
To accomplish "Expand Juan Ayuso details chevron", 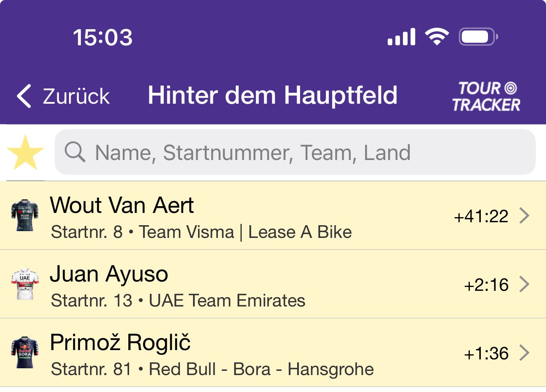I will (x=524, y=284).
